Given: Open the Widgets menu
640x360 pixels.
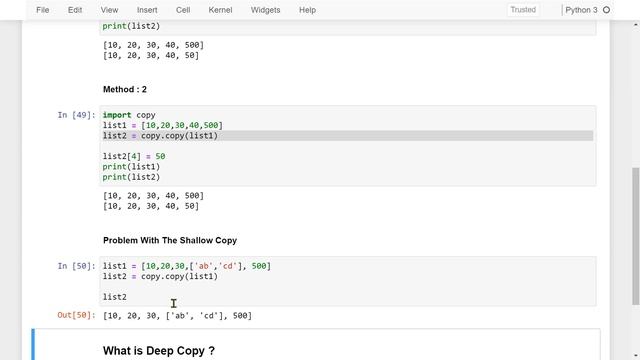Looking at the screenshot, I should click(x=265, y=10).
